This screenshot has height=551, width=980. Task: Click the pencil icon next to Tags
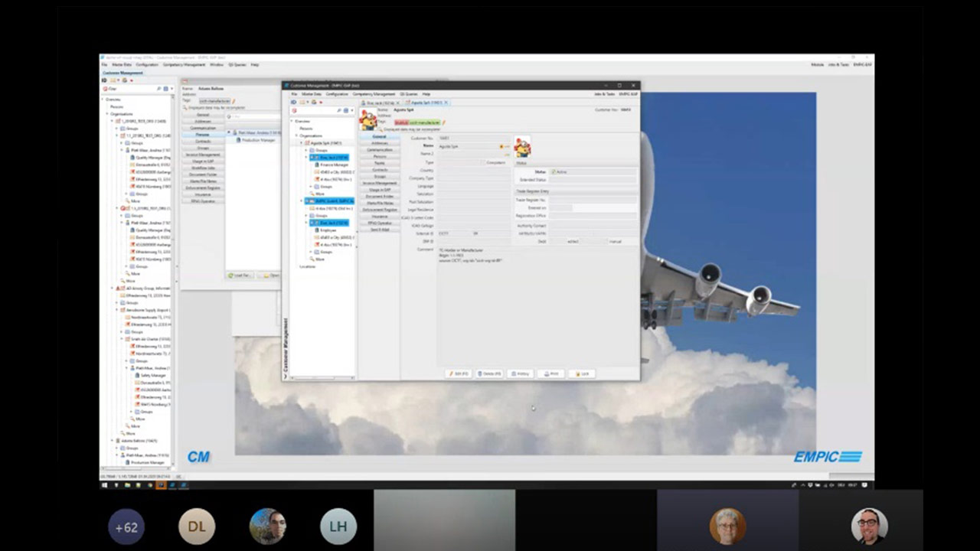coord(443,122)
